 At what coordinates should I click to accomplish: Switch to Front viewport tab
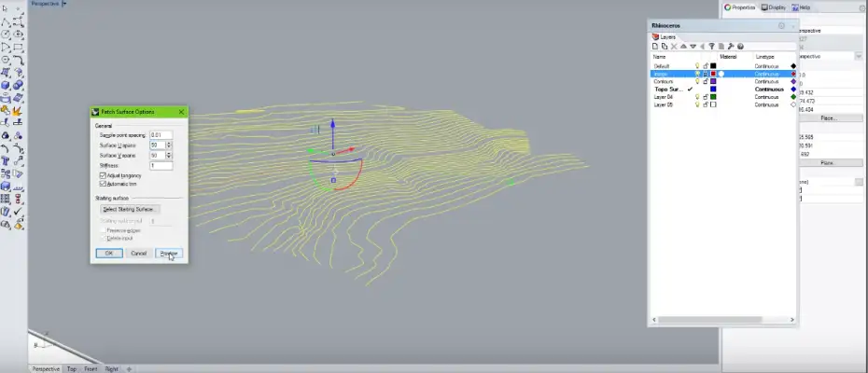tap(91, 368)
